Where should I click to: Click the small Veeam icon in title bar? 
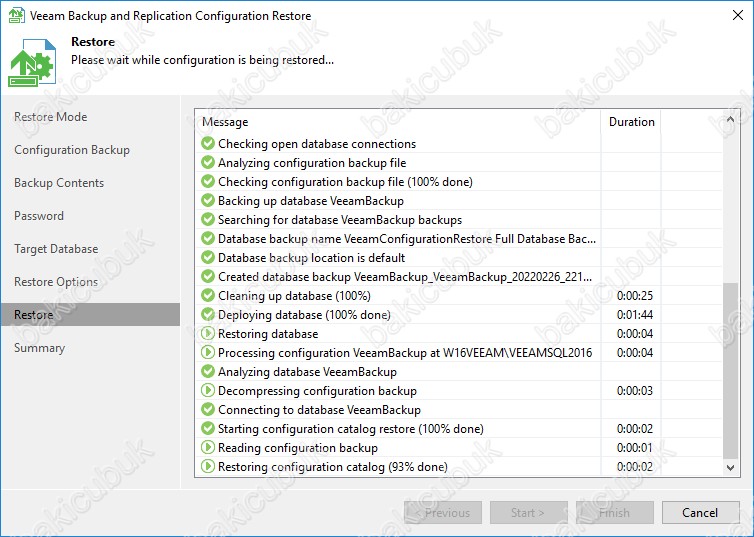(16, 15)
